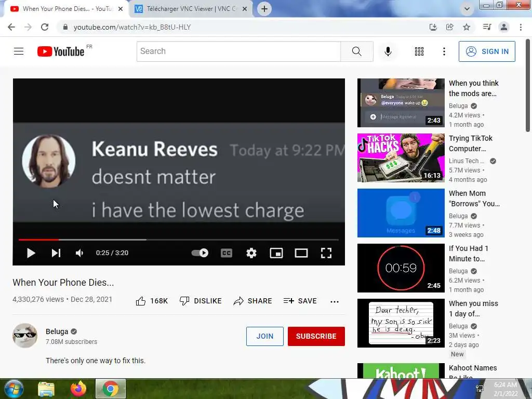
Task: Expand the tab search dropdown
Action: point(467,9)
